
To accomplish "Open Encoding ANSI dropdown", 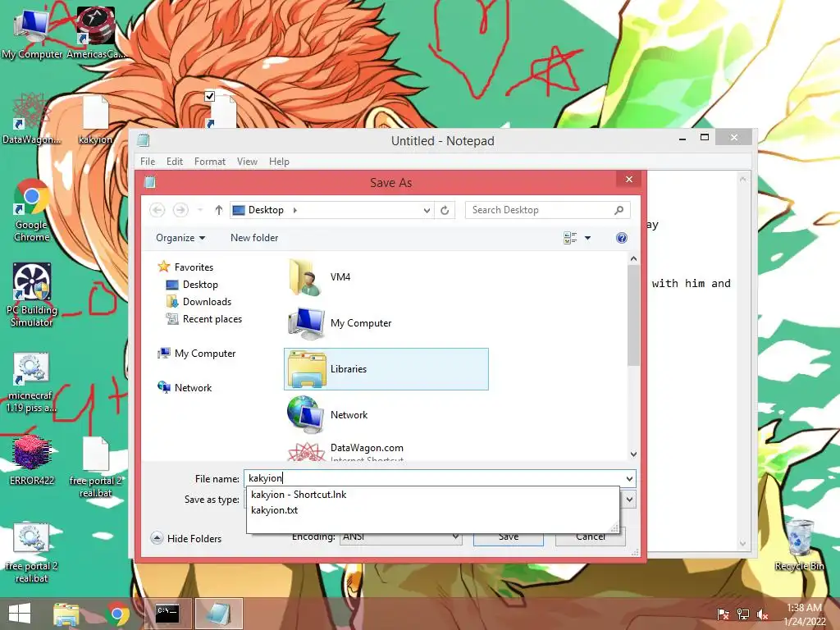I will point(400,536).
